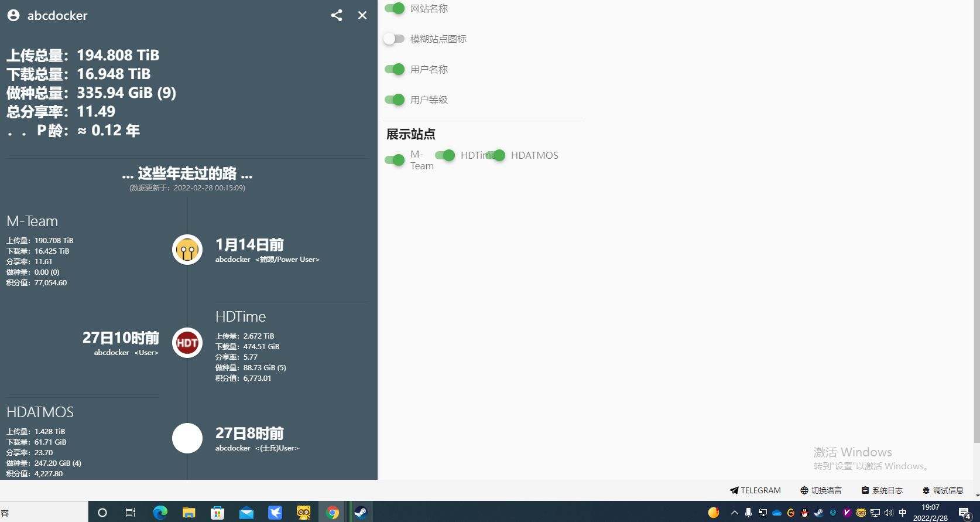This screenshot has width=980, height=522.
Task: Click the 27日10时前 join date
Action: [x=121, y=337]
